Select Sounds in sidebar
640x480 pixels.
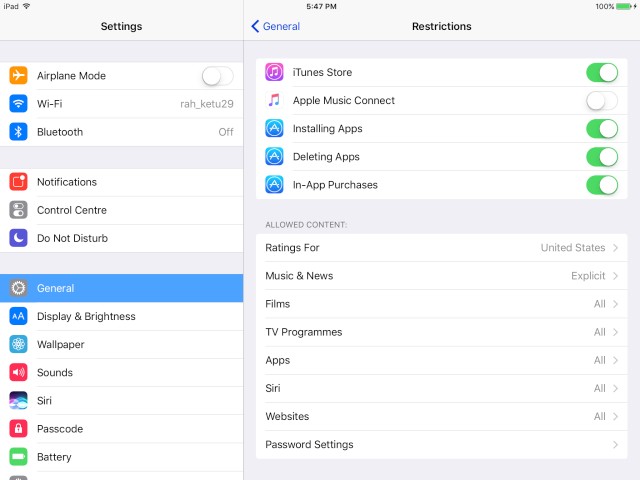tap(122, 373)
